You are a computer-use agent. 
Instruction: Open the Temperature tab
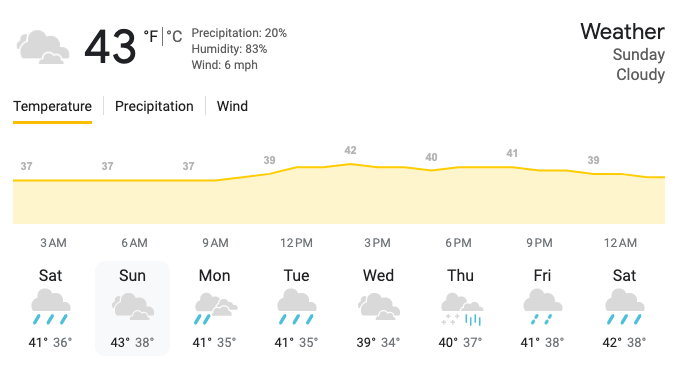coord(52,106)
